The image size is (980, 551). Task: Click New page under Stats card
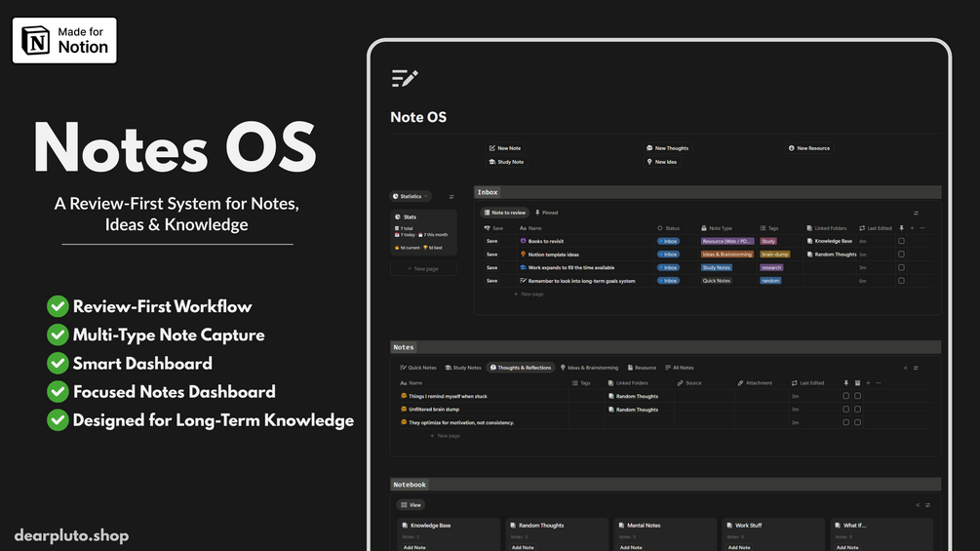pos(424,268)
